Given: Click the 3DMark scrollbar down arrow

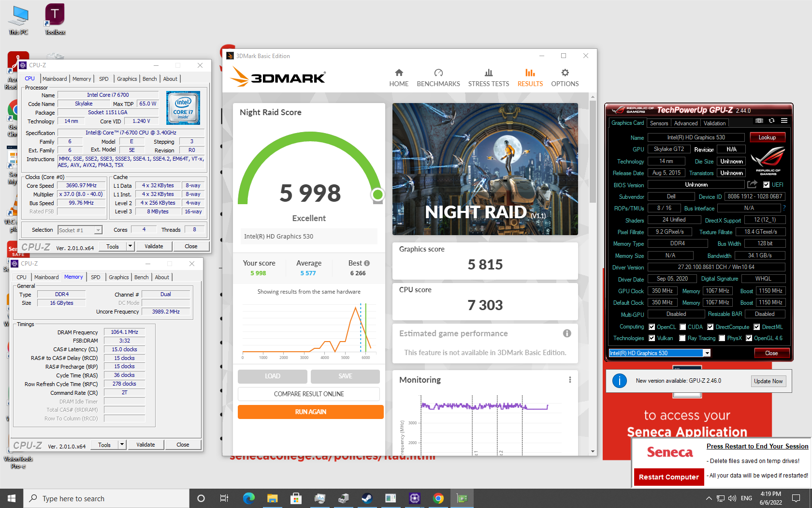Looking at the screenshot, I should (593, 451).
